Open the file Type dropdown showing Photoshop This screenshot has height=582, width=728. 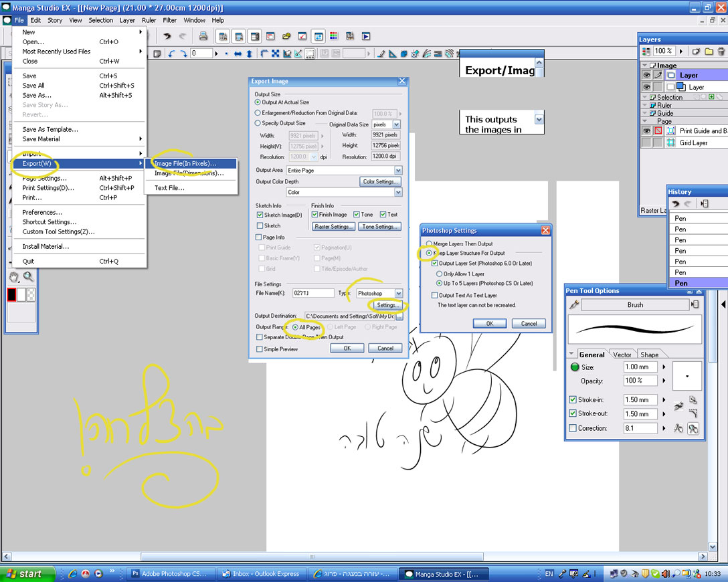(398, 294)
